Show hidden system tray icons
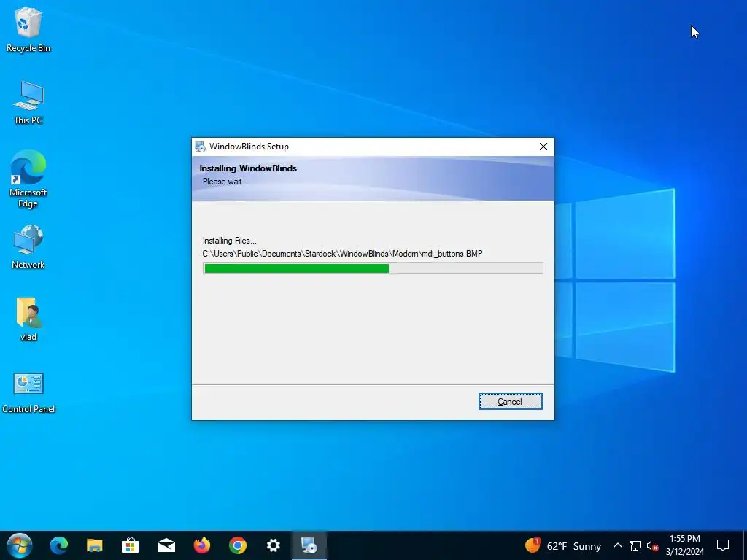Viewport: 747px width, 560px height. pyautogui.click(x=617, y=545)
